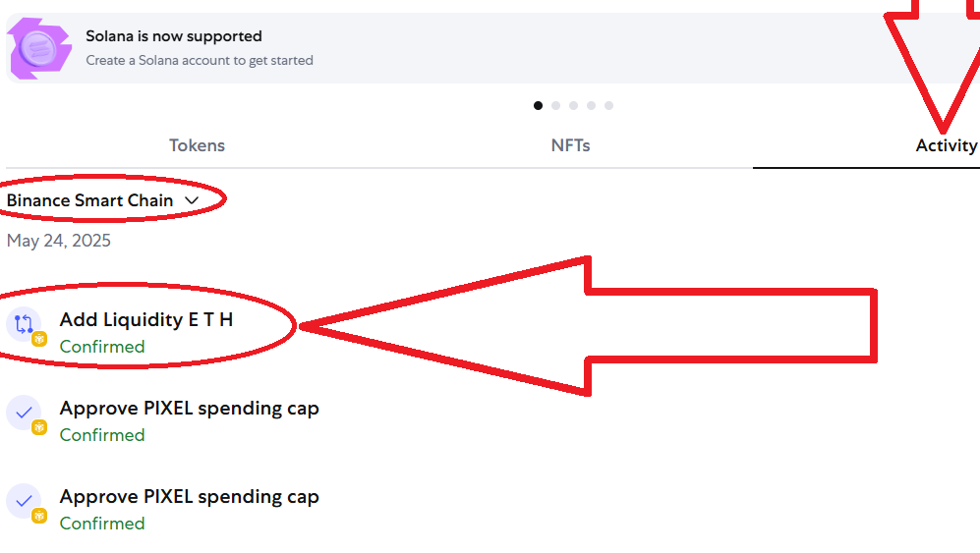Click the BNB badge on Add Liquidity
Screen dimensions: 980x553
[39, 339]
